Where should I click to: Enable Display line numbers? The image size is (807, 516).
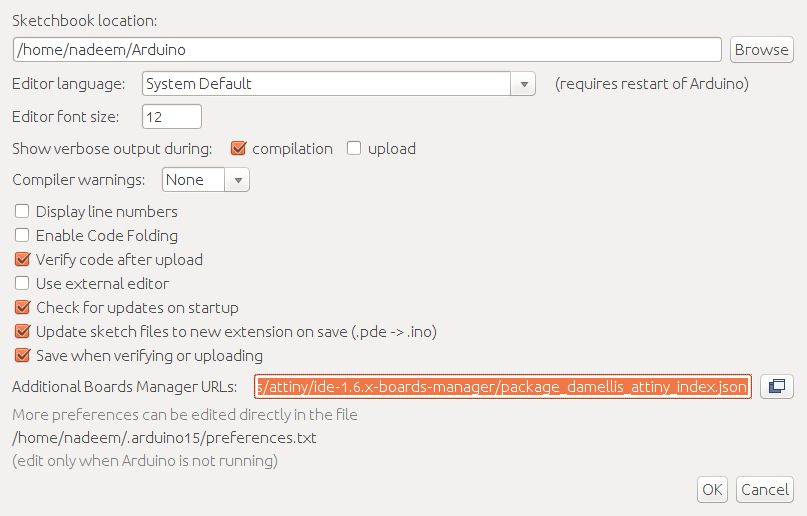22,211
